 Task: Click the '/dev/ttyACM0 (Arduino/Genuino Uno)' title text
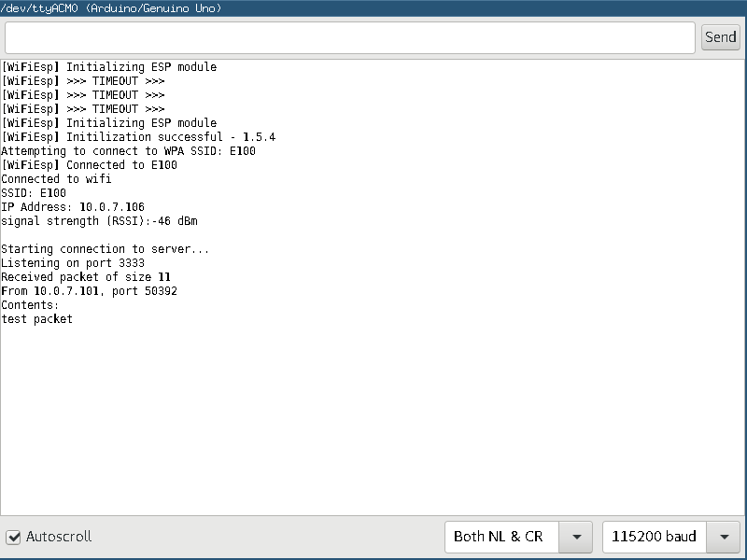click(111, 8)
